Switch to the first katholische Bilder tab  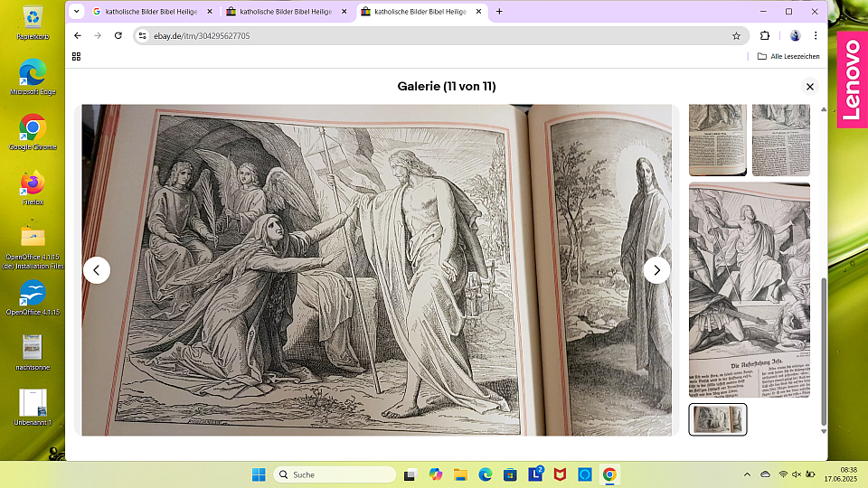(x=151, y=11)
